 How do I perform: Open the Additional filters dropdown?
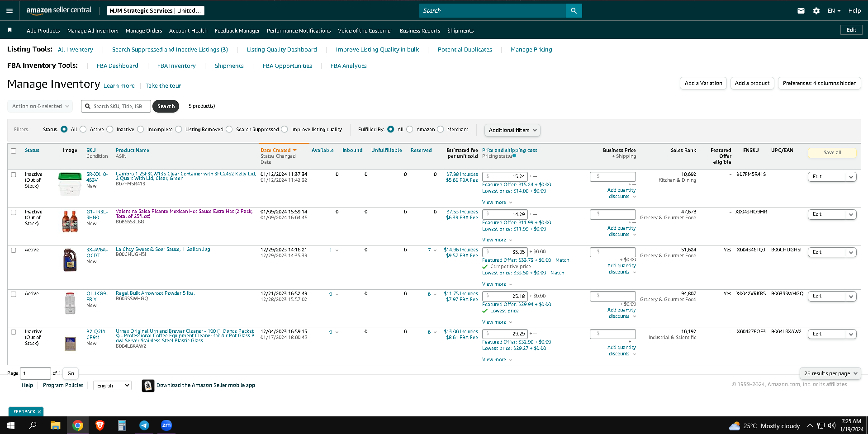pyautogui.click(x=512, y=130)
